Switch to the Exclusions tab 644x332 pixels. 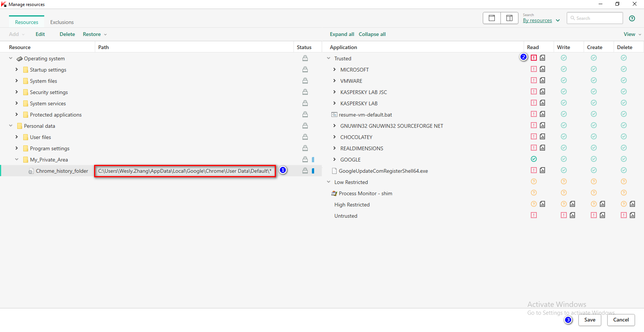[x=62, y=22]
